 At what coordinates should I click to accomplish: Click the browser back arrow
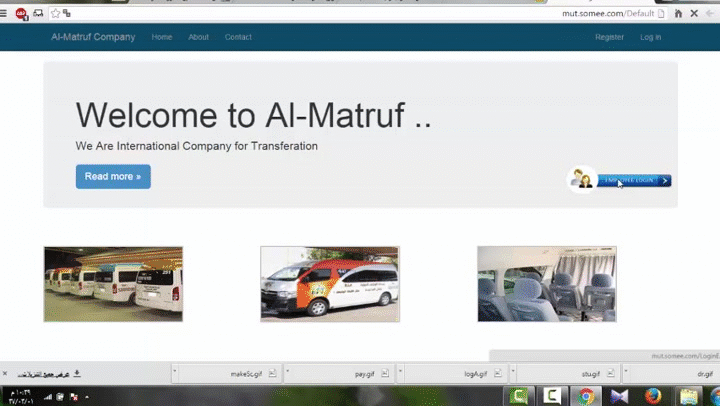point(709,13)
